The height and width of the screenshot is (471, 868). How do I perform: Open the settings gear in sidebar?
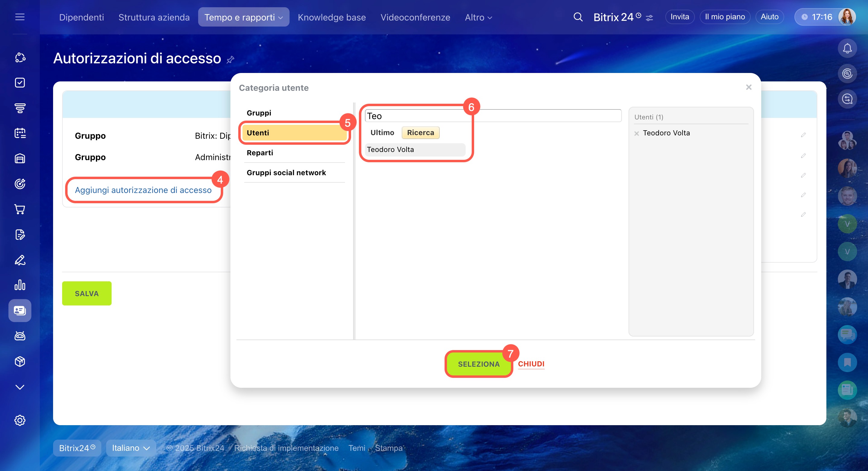pyautogui.click(x=20, y=420)
